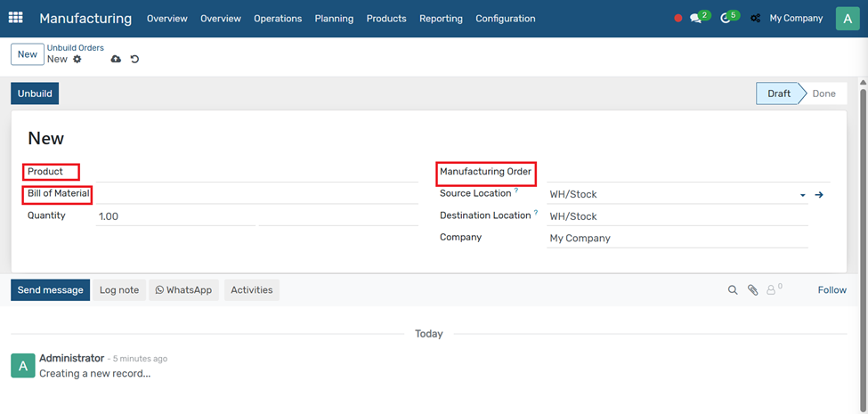Go back via Unbuild Orders breadcrumb
Viewport: 868px width, 414px height.
tap(75, 48)
